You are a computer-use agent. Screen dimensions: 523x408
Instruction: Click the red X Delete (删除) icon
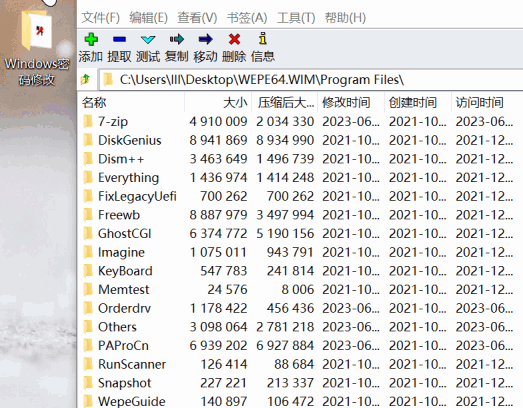click(x=234, y=39)
